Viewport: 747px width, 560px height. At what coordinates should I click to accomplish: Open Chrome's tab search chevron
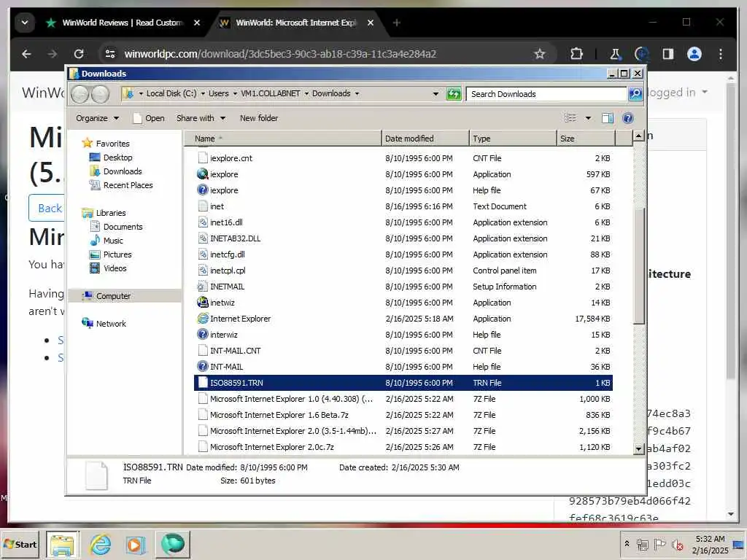[x=25, y=23]
